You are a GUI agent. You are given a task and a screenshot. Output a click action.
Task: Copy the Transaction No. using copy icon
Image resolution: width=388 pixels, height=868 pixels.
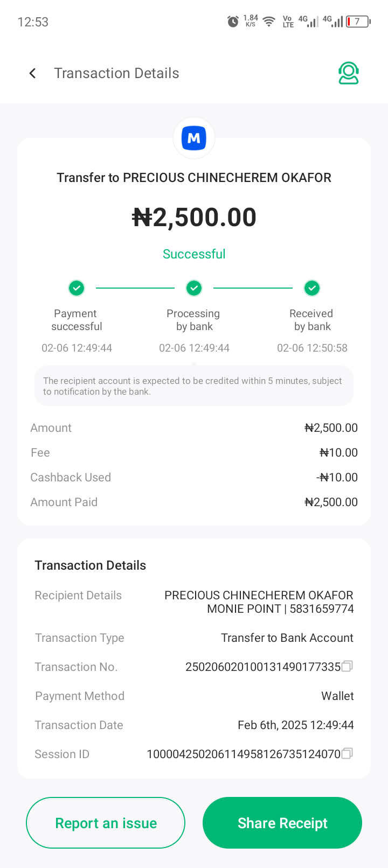(x=348, y=666)
